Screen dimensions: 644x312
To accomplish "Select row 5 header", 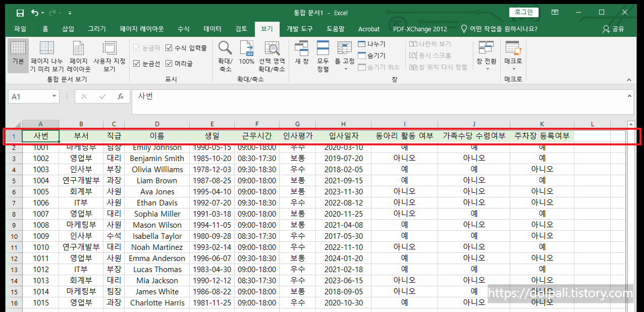I will coord(14,181).
